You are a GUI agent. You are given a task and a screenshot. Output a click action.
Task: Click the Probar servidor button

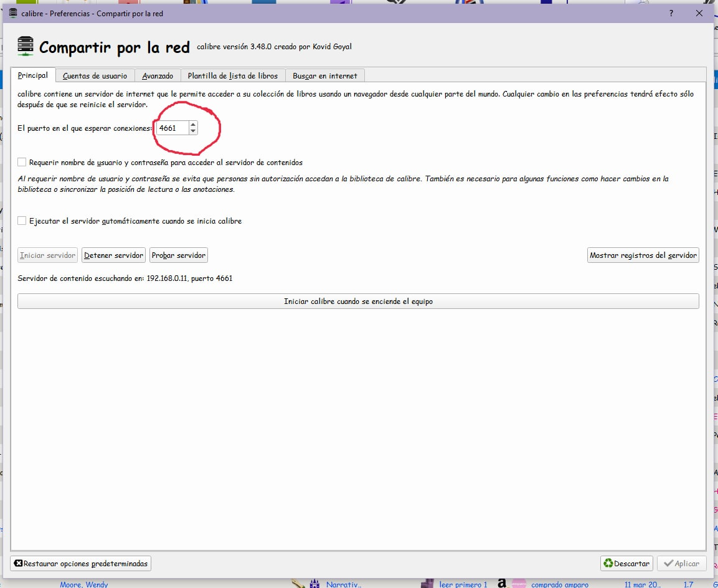point(179,255)
